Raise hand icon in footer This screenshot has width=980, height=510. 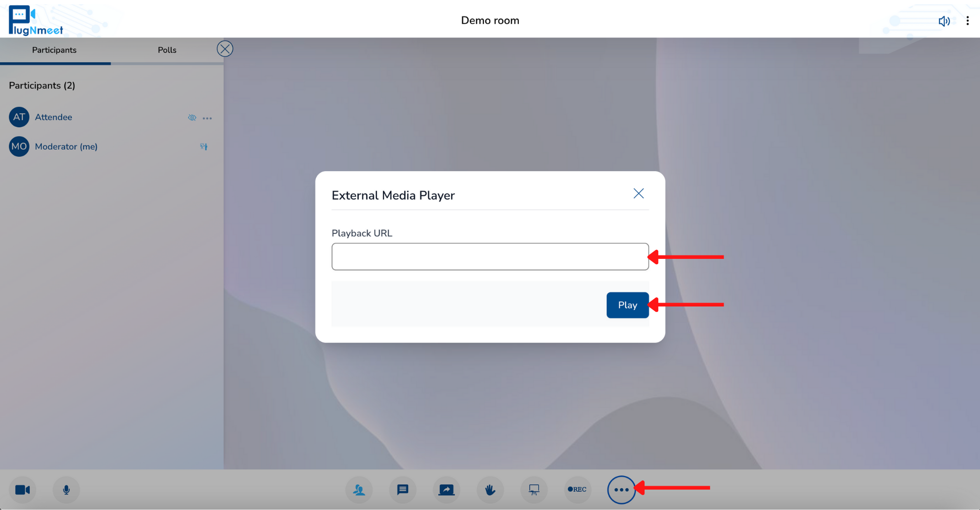pos(490,490)
